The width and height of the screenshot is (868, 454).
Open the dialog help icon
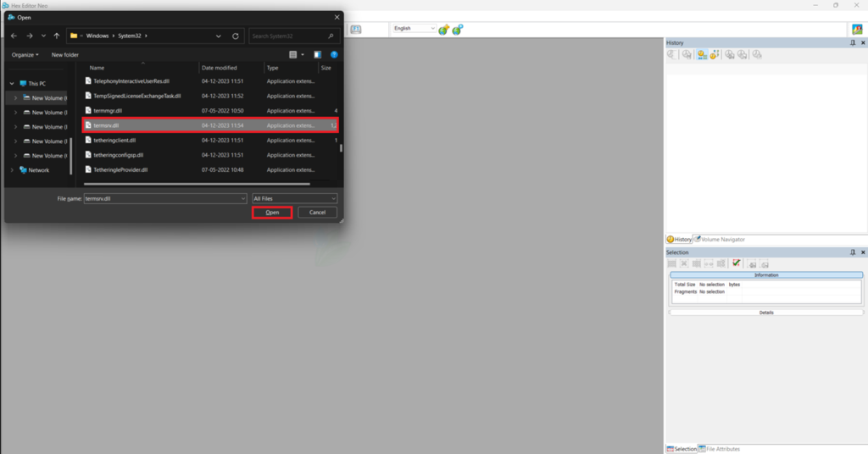[x=334, y=55]
